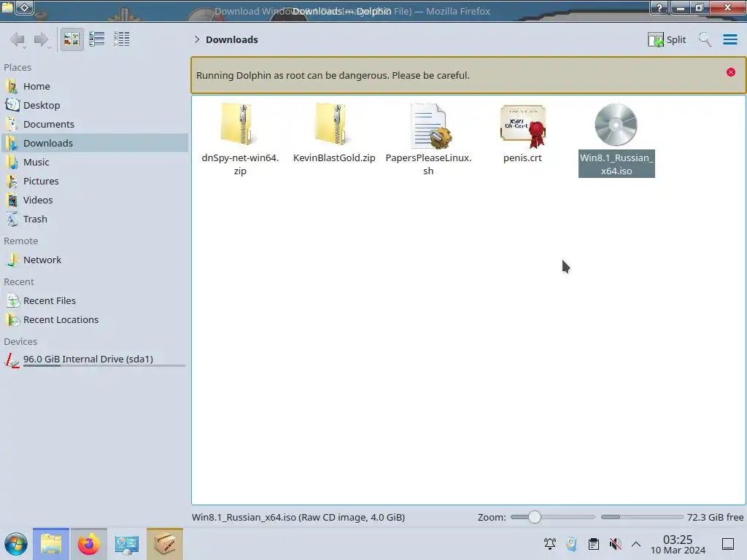
Task: Switch to Compact view mode
Action: pos(97,39)
